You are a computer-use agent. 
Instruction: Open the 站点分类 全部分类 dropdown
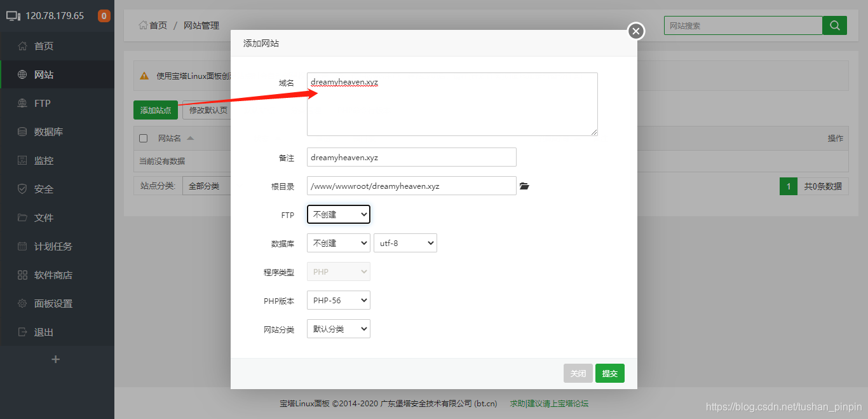(x=207, y=186)
